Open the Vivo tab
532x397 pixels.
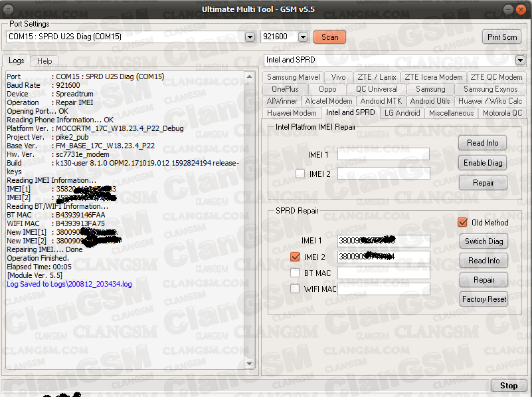(x=338, y=77)
